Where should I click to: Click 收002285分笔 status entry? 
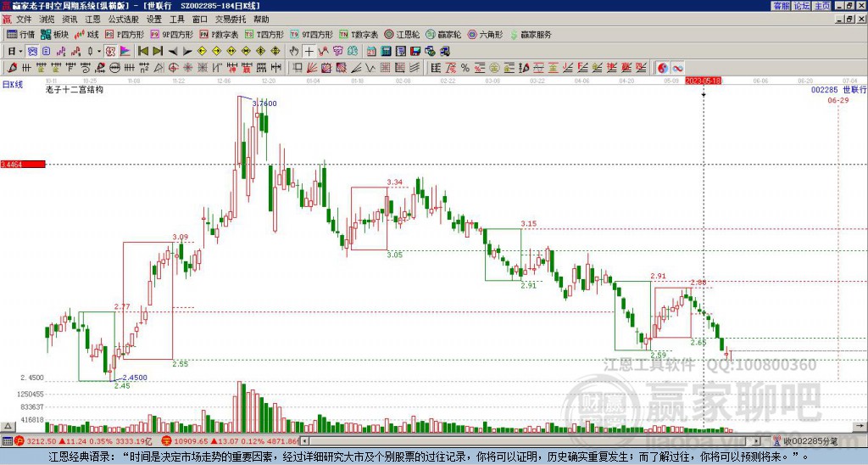[x=810, y=441]
